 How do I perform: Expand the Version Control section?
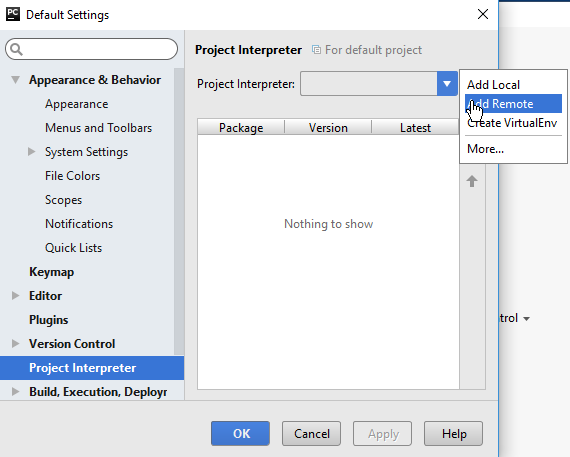tap(15, 344)
